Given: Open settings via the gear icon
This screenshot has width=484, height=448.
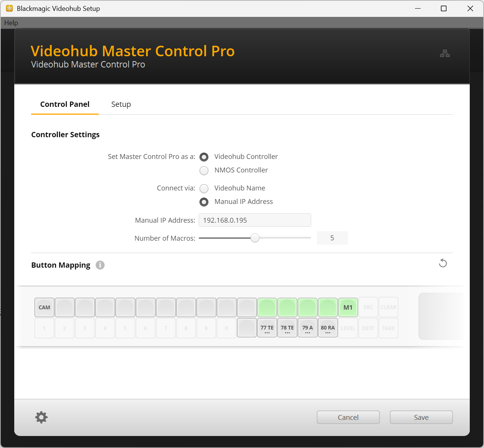Looking at the screenshot, I should click(41, 417).
